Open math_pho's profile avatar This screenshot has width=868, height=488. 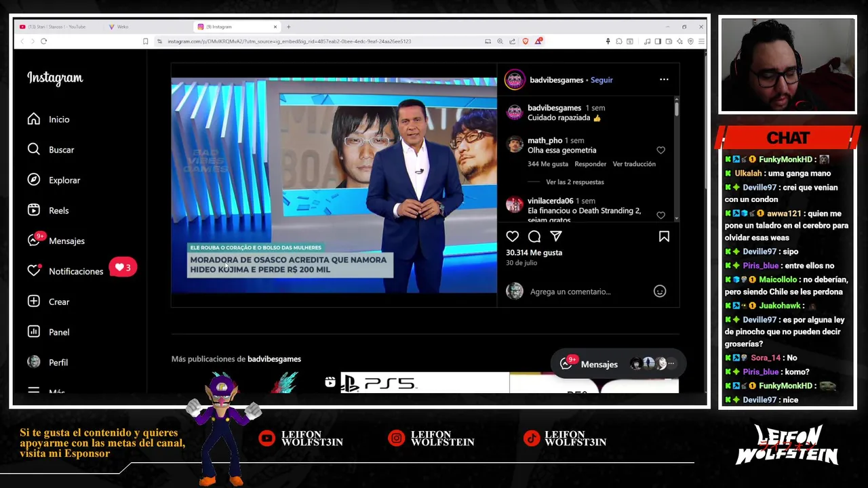click(515, 144)
